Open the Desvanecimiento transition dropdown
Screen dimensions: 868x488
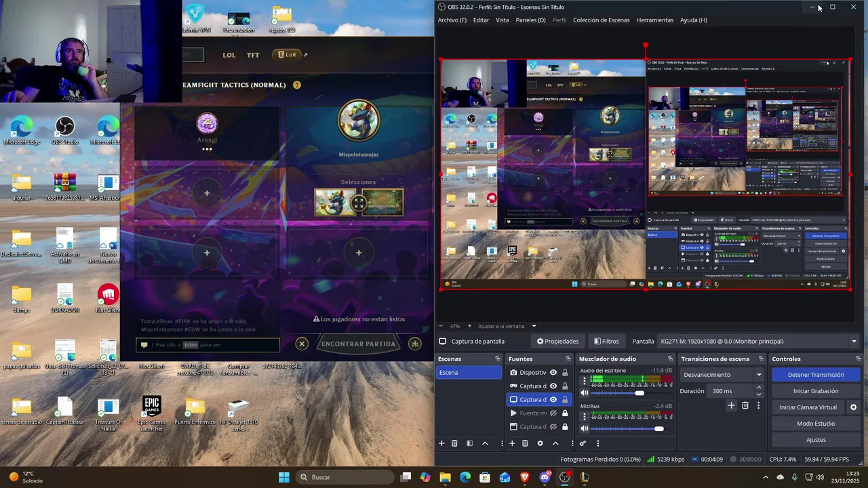723,375
